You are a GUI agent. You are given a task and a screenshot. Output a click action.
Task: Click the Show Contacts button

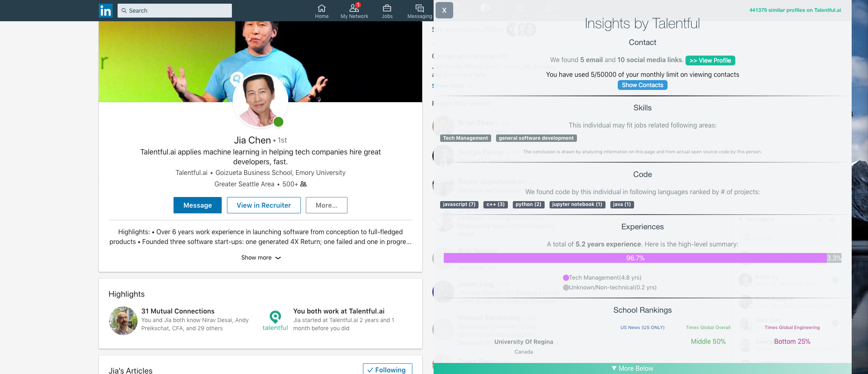[642, 85]
